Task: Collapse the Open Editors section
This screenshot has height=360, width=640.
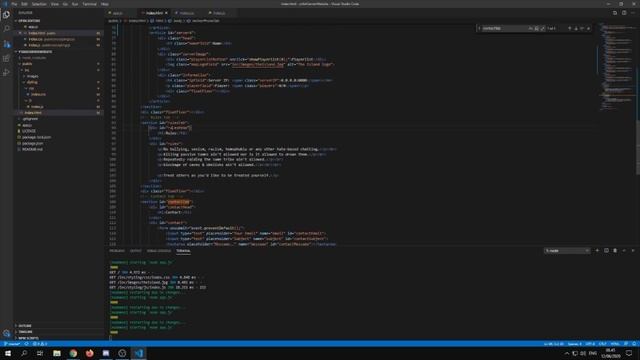Action: (x=29, y=21)
